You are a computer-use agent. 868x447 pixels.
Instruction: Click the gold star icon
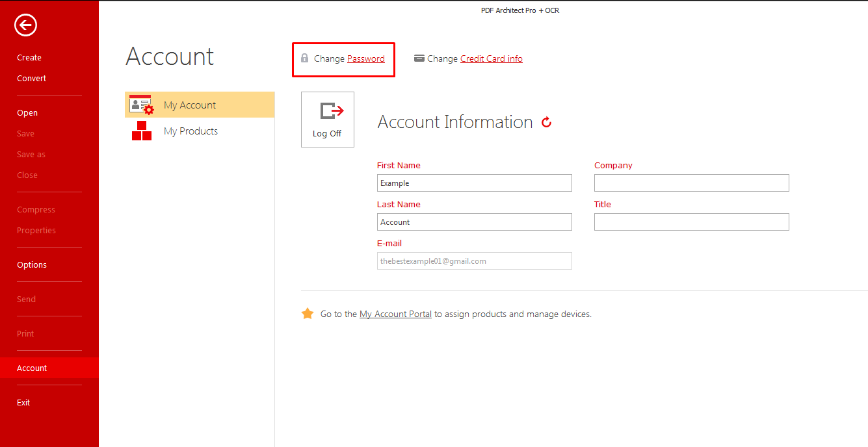308,314
